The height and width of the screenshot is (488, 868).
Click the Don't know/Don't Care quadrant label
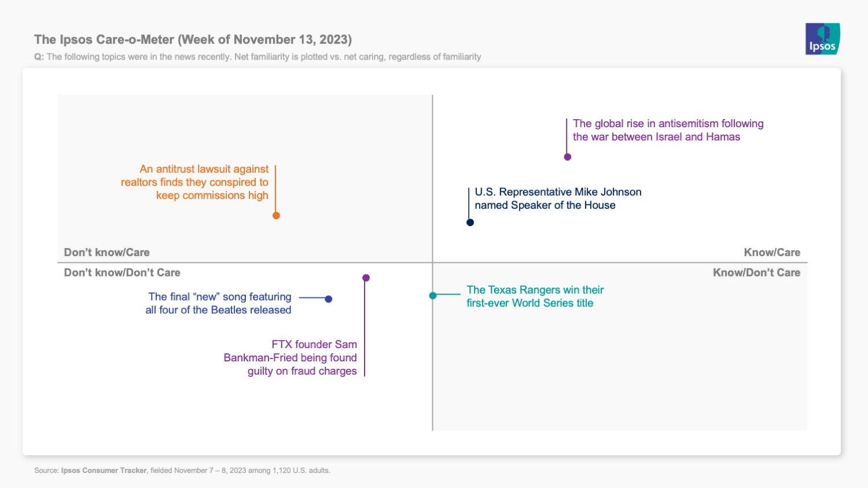[x=122, y=273]
